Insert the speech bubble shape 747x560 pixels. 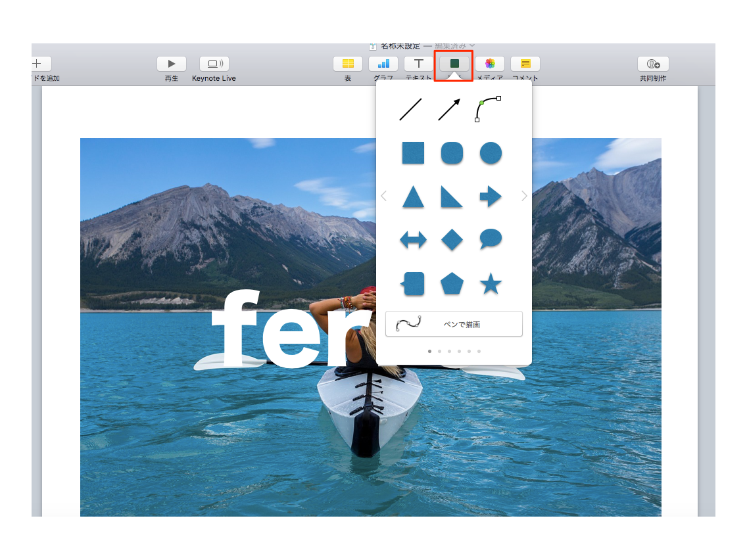coord(491,239)
